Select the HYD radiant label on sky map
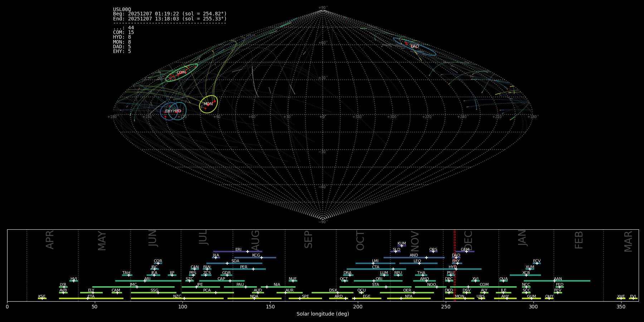The image size is (644, 322). click(x=177, y=111)
